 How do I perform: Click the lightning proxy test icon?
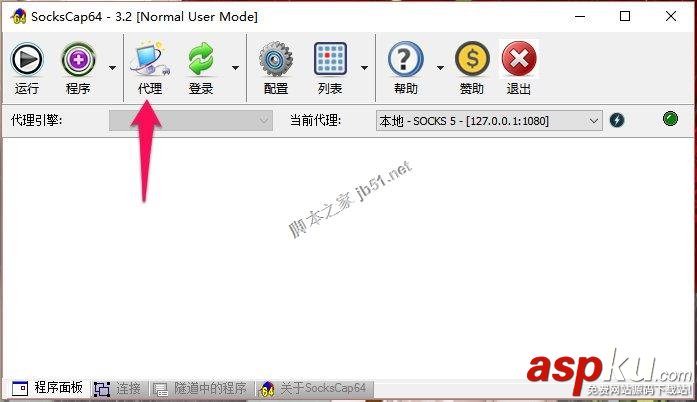point(617,120)
